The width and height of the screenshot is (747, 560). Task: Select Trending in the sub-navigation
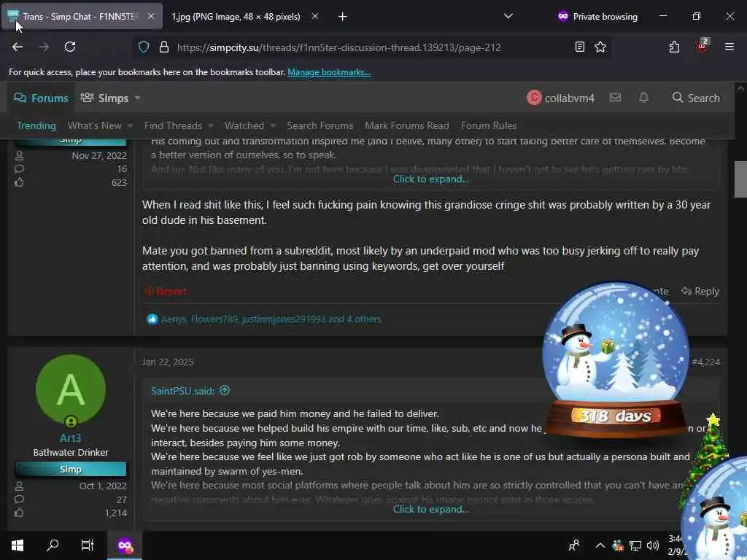[36, 125]
